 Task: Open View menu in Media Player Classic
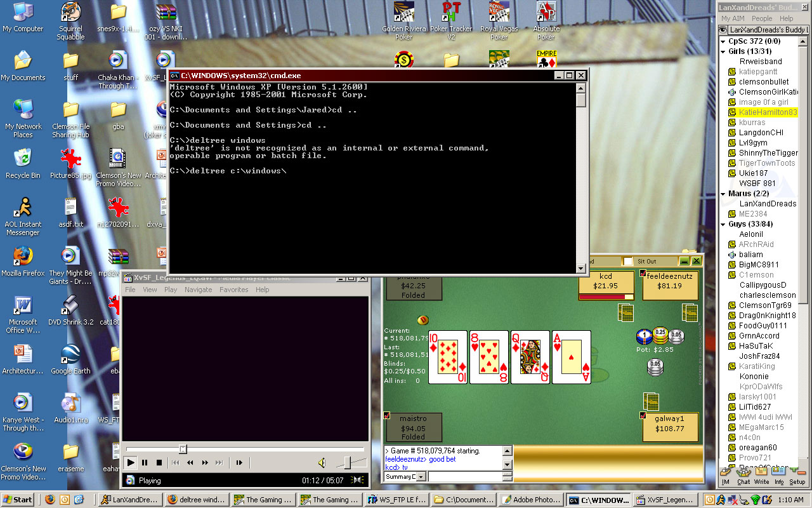pyautogui.click(x=150, y=290)
